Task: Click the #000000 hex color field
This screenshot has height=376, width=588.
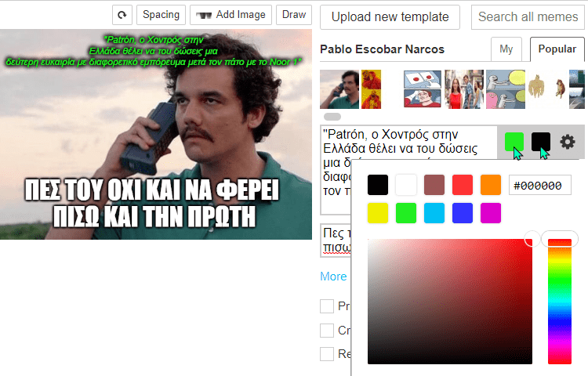Action: pos(540,185)
